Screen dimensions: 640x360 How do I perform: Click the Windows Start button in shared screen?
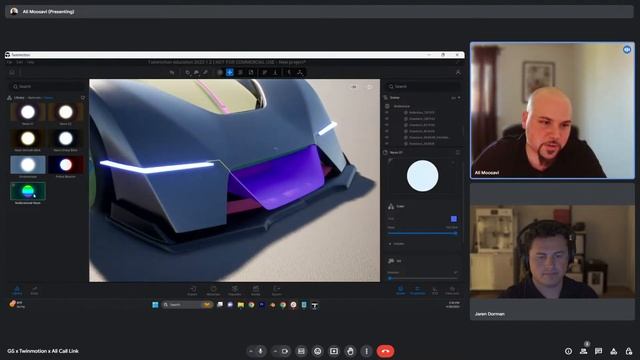tap(155, 305)
